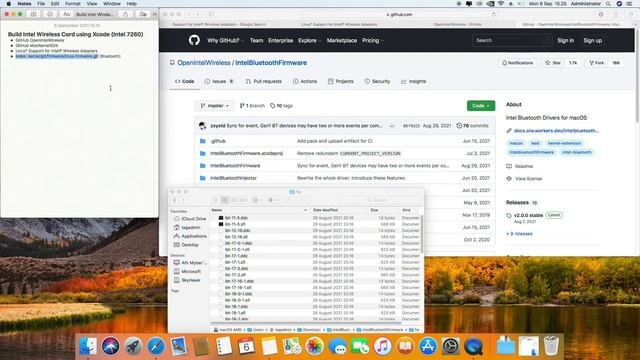Open Messages bubble icon in Dock
Image resolution: width=640 pixels, height=360 pixels.
pyautogui.click(x=337, y=347)
